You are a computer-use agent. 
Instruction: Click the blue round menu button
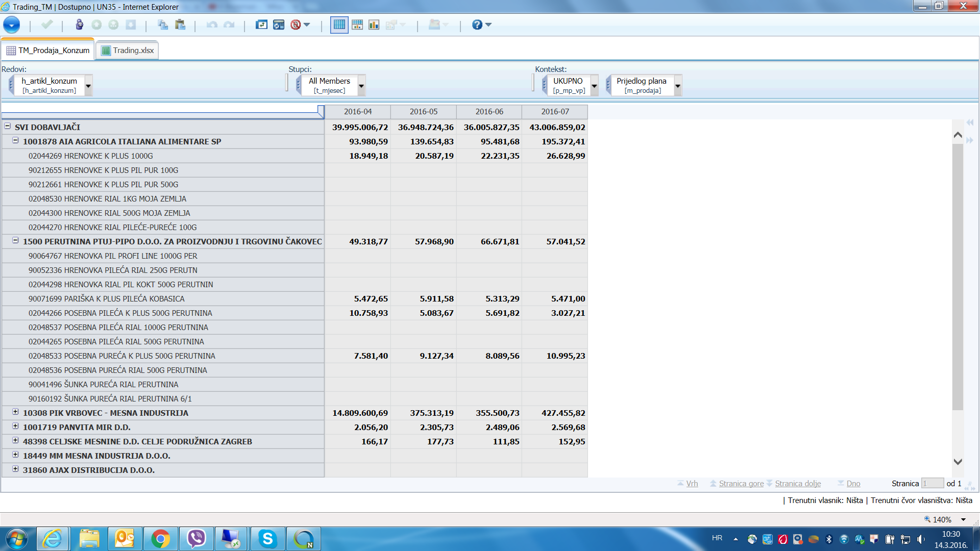pos(11,24)
